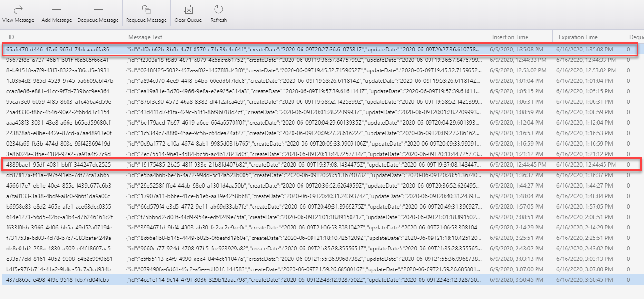Click insertion time 6/9/2020, 1:01:04 PM

click(x=517, y=81)
